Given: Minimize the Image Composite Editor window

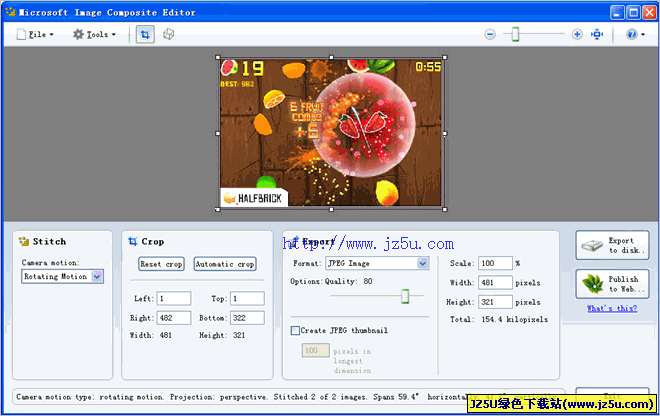Looking at the screenshot, I should [617, 13].
